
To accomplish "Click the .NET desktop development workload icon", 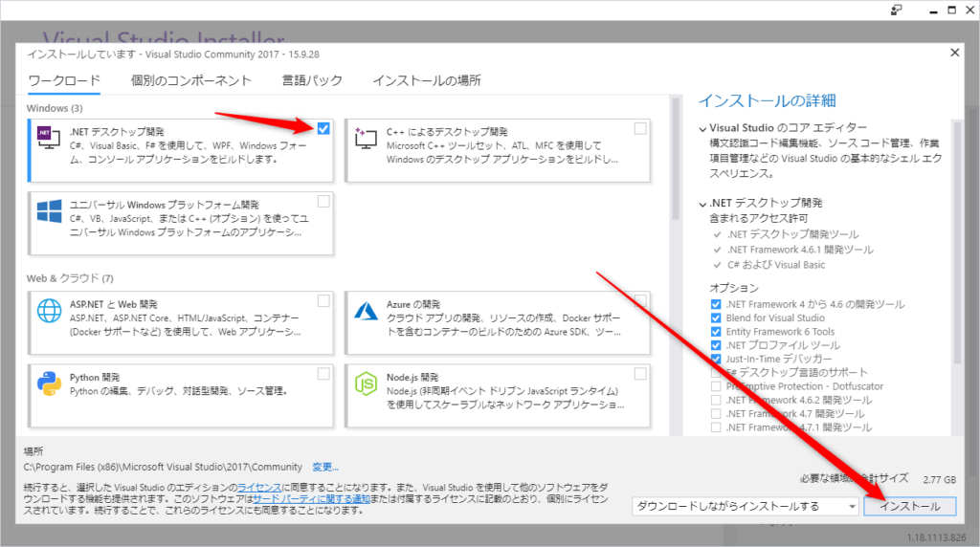I will pos(49,138).
